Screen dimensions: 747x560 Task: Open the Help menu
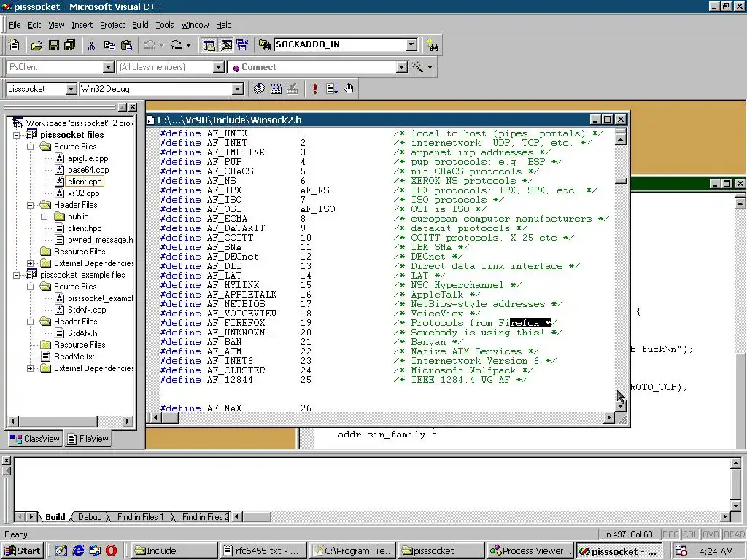[223, 25]
